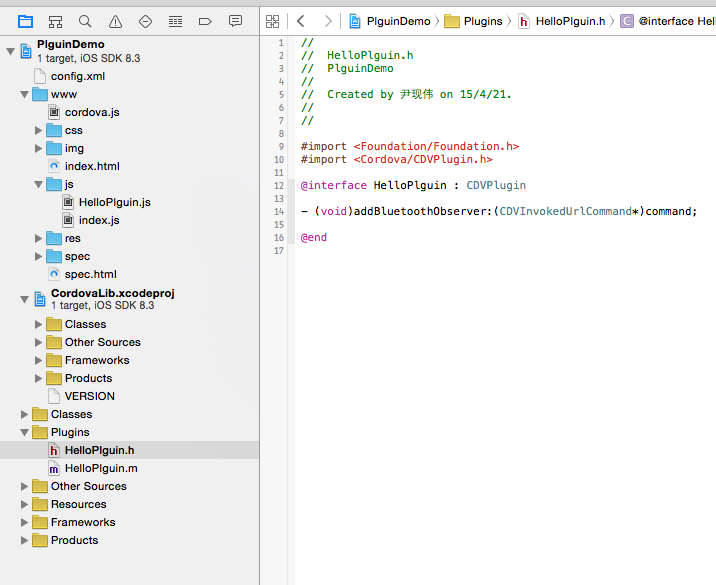Open the Report navigator speech-bubble icon
The width and height of the screenshot is (716, 585).
pos(235,21)
